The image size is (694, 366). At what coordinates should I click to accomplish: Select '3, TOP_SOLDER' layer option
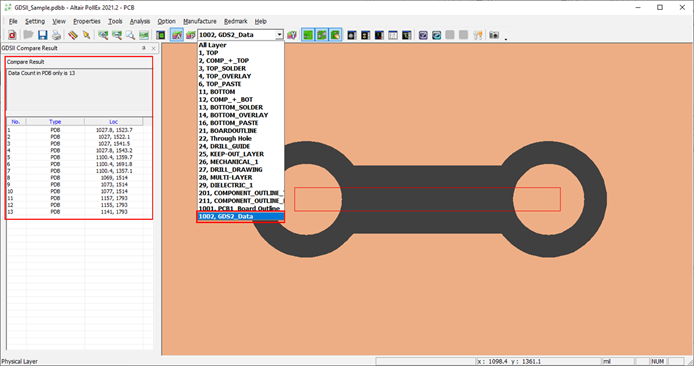tap(241, 69)
